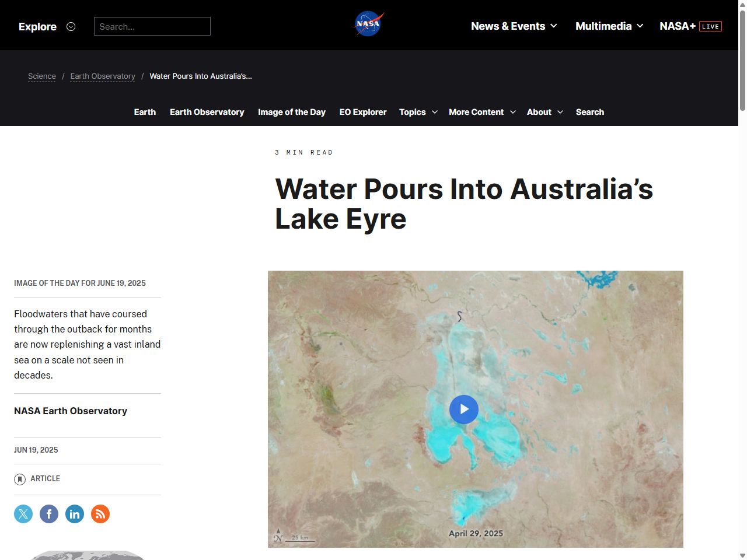Open Earth Observatory nav item
Image resolution: width=747 pixels, height=560 pixels.
207,112
